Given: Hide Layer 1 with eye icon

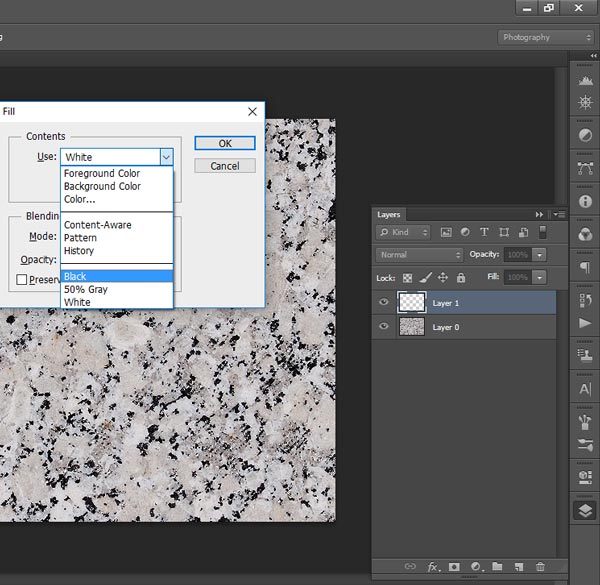Looking at the screenshot, I should 384,302.
